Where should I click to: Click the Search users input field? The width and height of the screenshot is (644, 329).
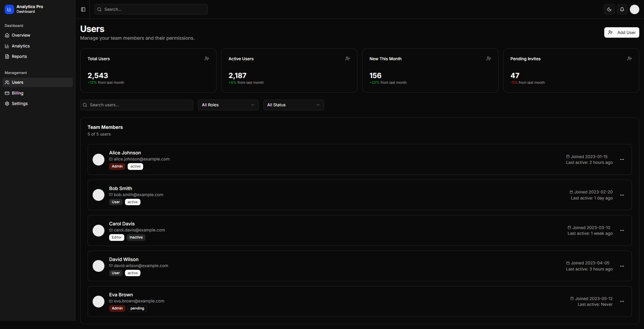click(x=136, y=105)
